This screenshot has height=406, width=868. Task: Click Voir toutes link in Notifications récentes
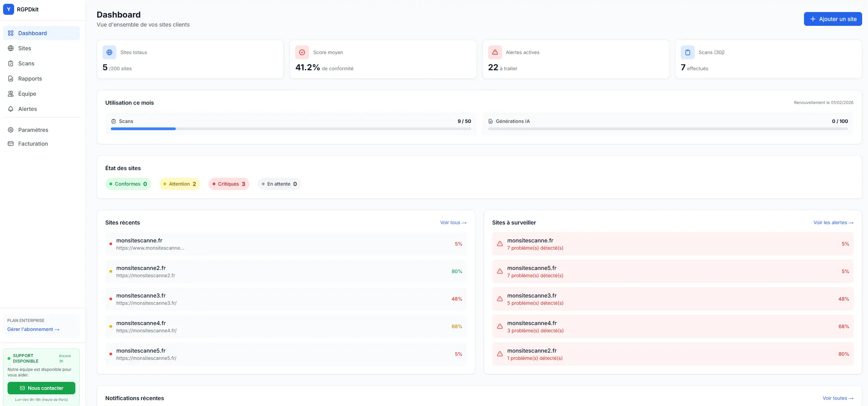(x=838, y=398)
